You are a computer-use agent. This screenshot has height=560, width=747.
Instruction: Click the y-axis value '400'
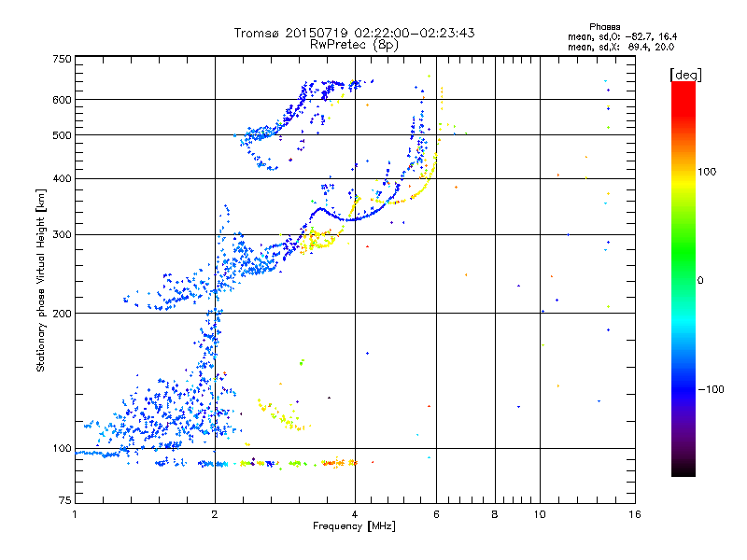62,179
